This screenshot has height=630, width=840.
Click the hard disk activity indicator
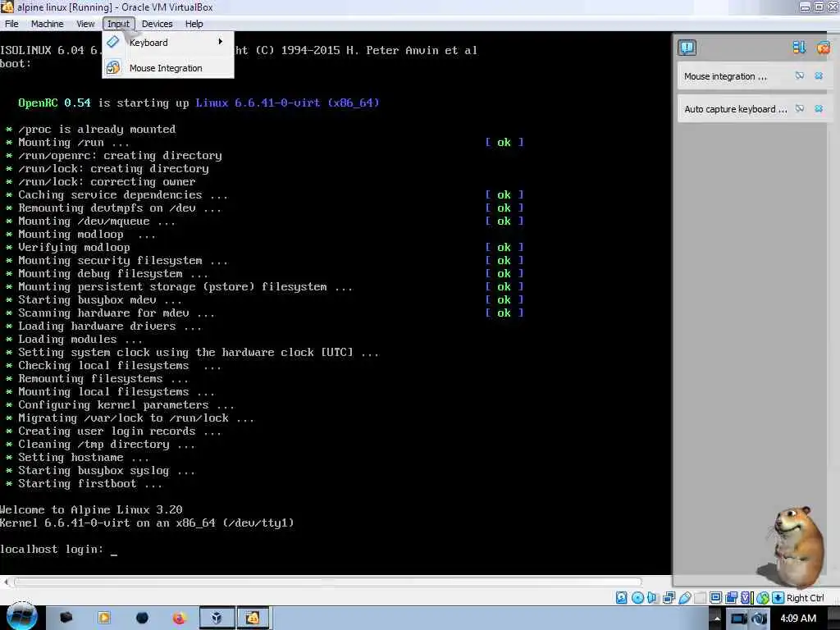[x=622, y=598]
